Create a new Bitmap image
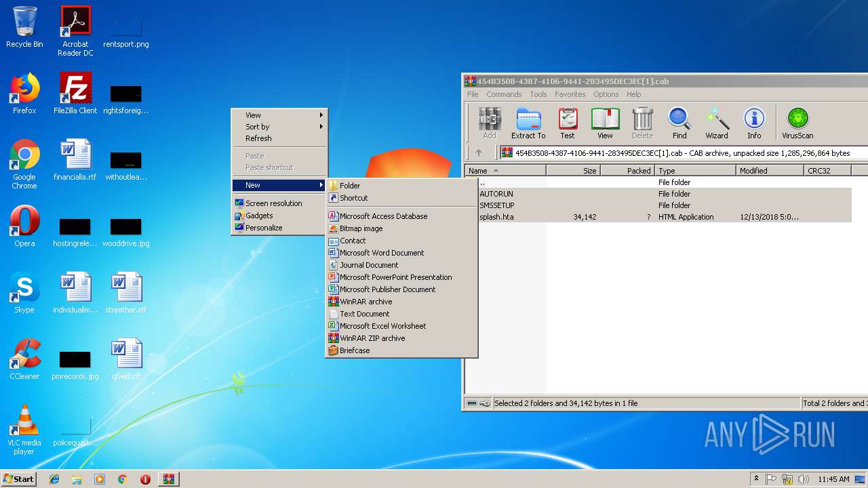 coord(401,228)
